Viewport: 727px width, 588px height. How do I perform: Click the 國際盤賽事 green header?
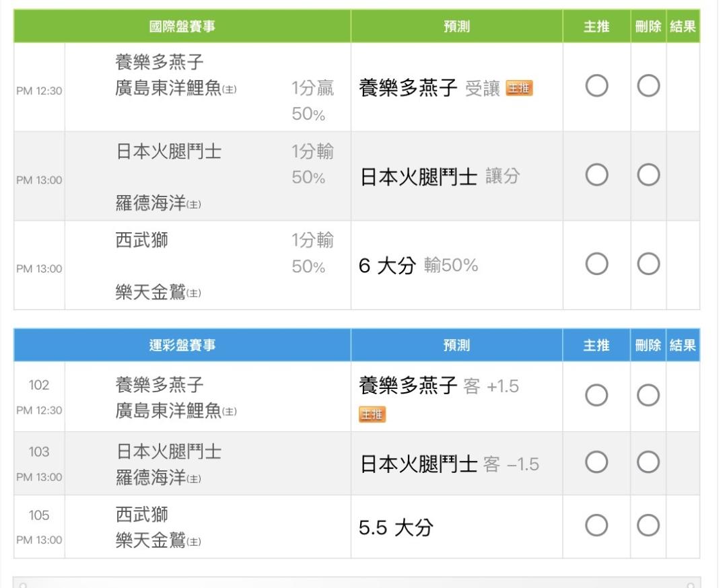[x=182, y=27]
